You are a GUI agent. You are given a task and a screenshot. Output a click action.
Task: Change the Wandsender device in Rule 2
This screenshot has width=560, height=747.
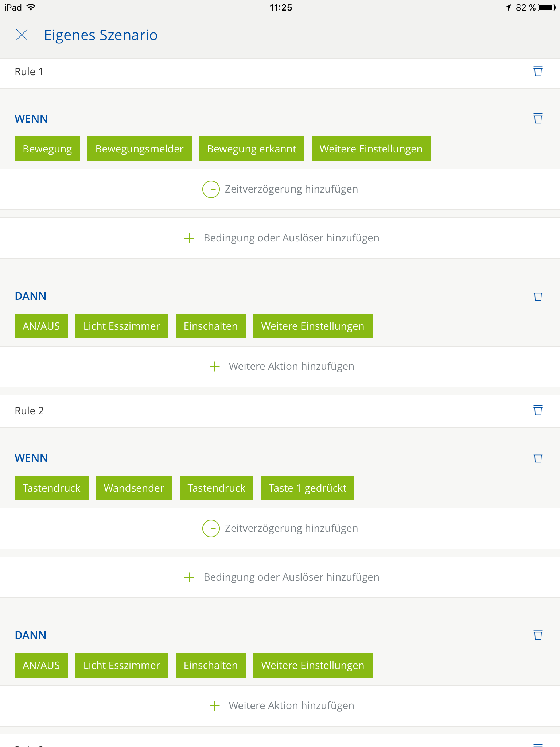134,488
